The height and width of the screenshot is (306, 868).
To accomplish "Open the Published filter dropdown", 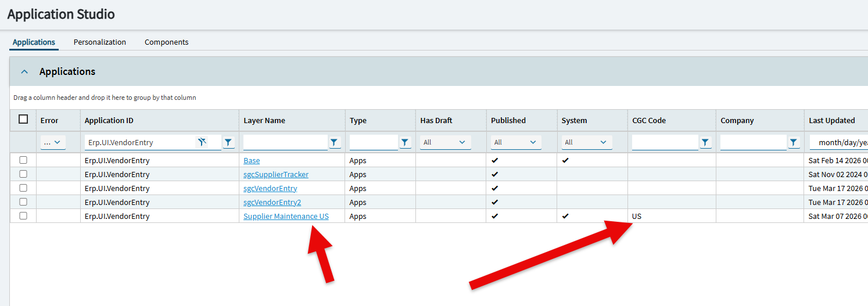I will 516,142.
